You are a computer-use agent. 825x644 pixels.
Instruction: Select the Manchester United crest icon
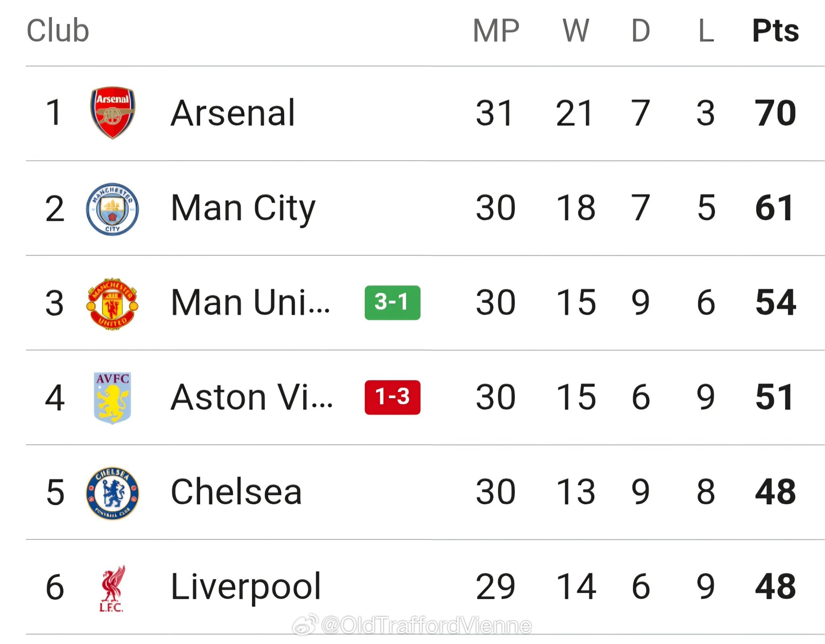(x=112, y=304)
